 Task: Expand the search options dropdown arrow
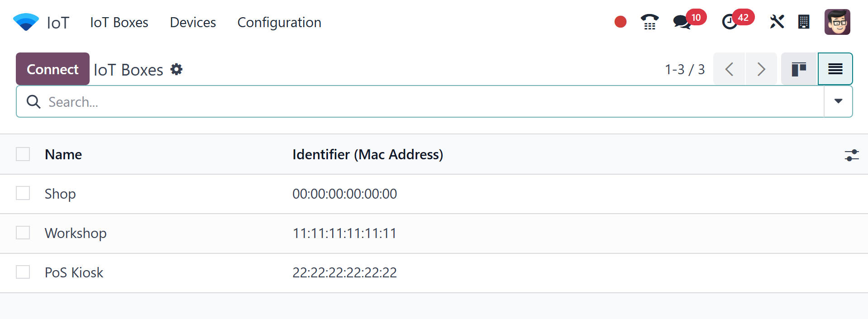838,101
